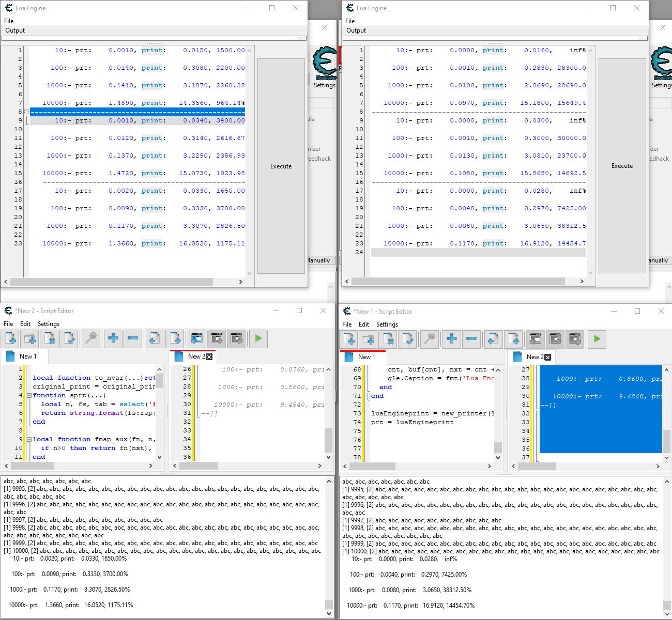The height and width of the screenshot is (620, 672).
Task: Click blue plus icon in New 1 Script Editor
Action: (452, 339)
